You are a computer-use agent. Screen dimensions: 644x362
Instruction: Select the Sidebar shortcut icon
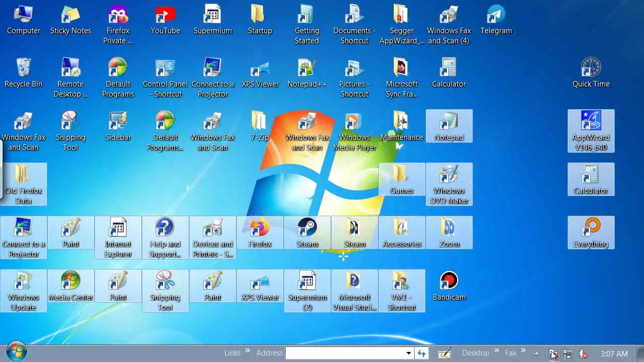(118, 127)
